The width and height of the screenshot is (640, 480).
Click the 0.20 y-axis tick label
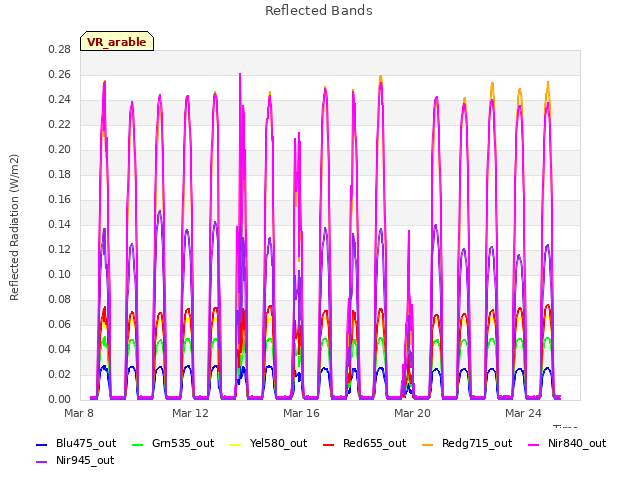coord(60,149)
